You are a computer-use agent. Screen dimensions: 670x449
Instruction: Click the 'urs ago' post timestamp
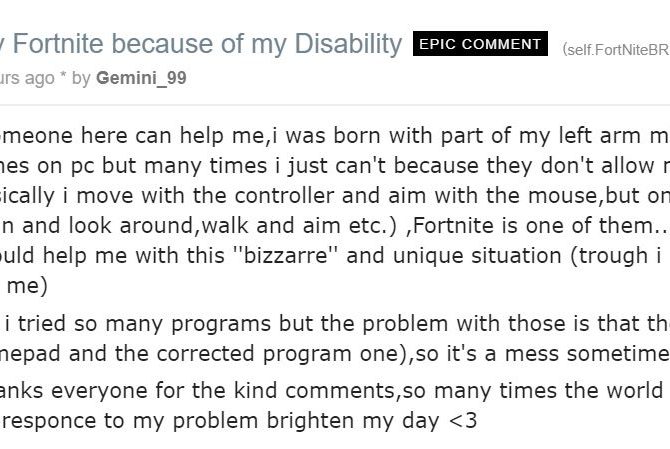pyautogui.click(x=27, y=77)
